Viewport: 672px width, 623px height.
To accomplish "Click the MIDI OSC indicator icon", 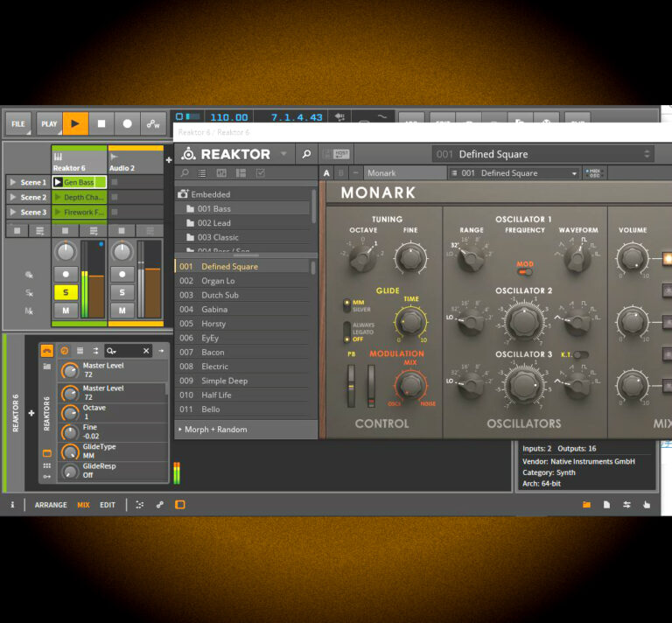I will tap(594, 173).
